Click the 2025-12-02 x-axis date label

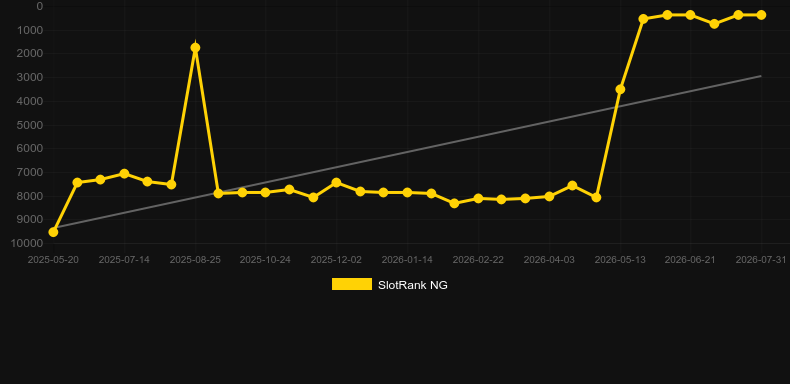pos(336,260)
